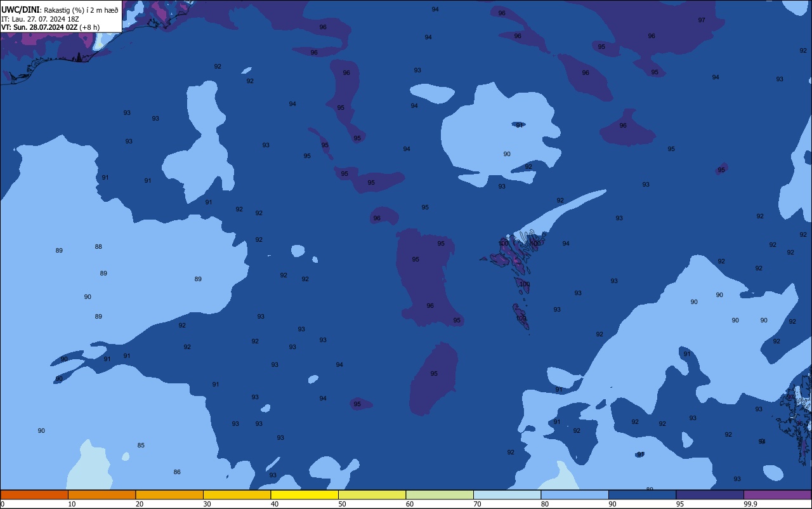Click the bright yellow 40–50 legend swatch
Screen dimensions: 812x509
click(304, 494)
